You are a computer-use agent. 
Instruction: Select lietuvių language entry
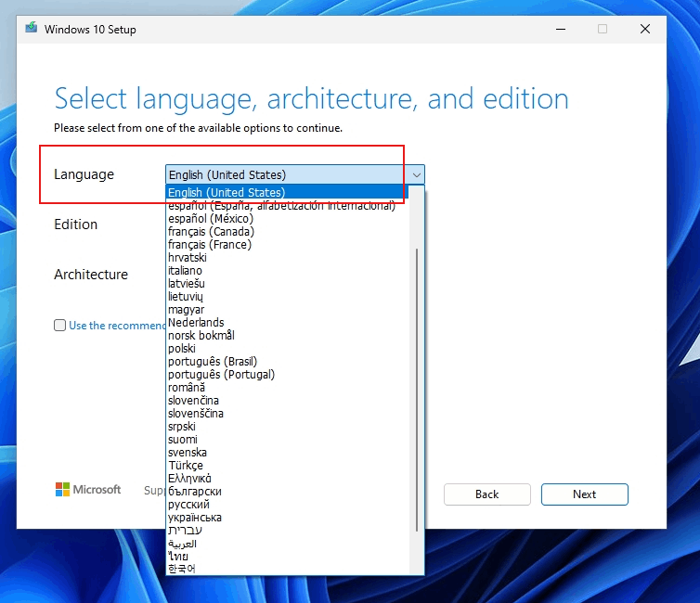(x=287, y=296)
